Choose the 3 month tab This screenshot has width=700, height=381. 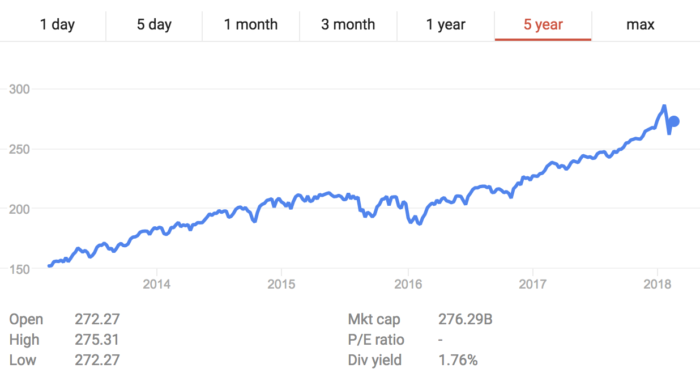[348, 24]
